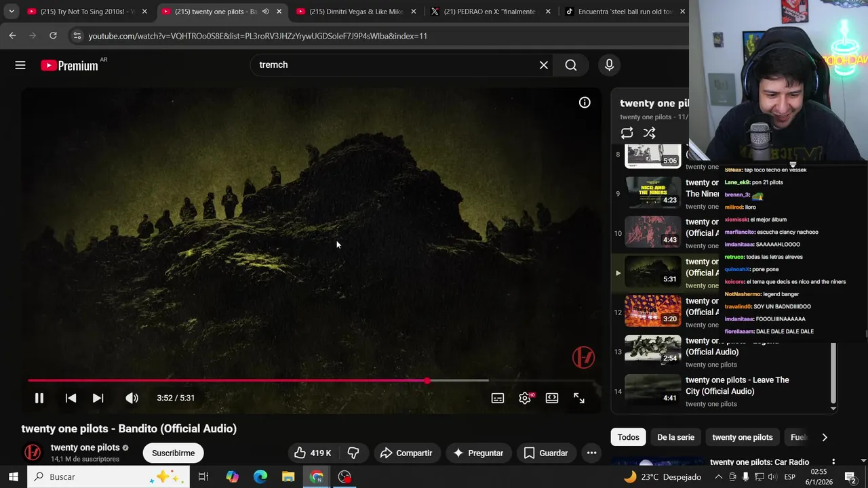This screenshot has width=868, height=488.
Task: Like the video with 419 K
Action: [x=313, y=453]
